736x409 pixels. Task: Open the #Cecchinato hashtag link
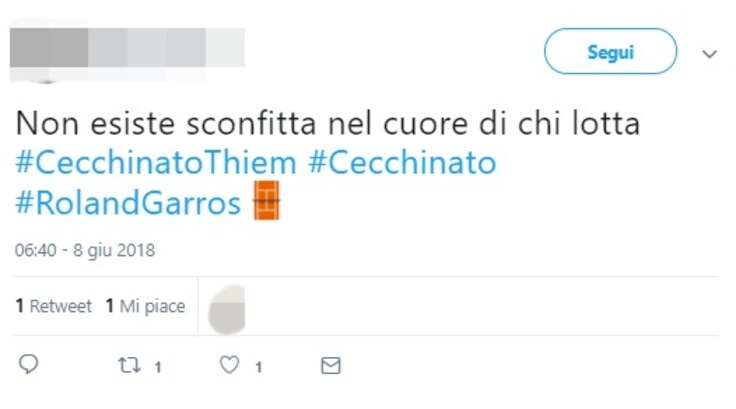click(x=402, y=163)
